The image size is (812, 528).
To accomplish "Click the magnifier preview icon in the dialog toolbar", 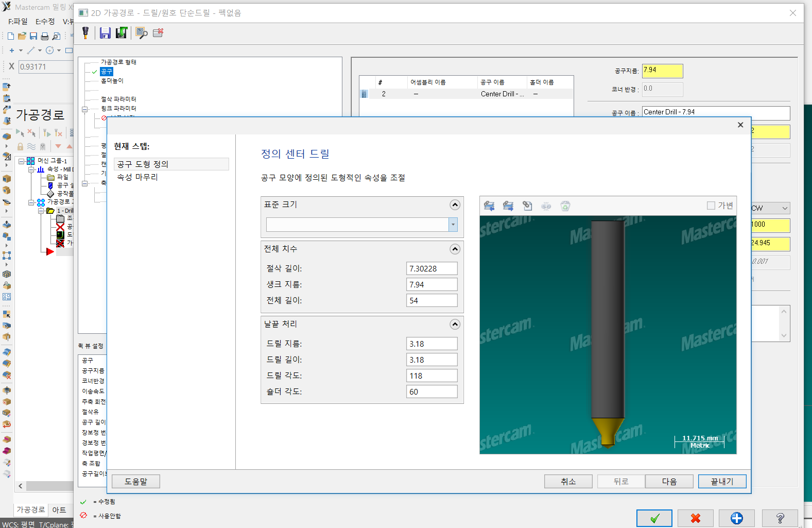I will pyautogui.click(x=142, y=33).
